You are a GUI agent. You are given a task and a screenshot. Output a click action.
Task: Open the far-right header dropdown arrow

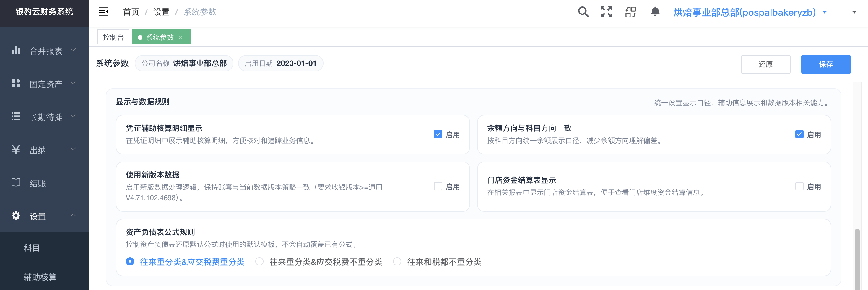[854, 12]
